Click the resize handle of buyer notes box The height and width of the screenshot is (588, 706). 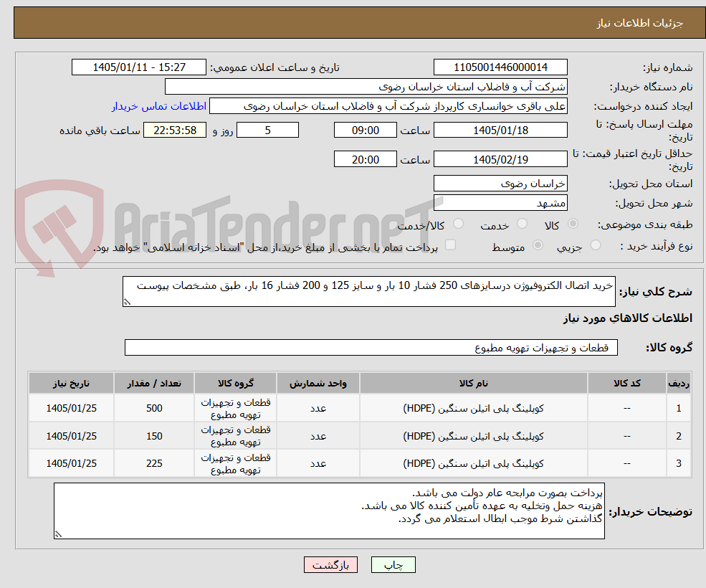(58, 534)
